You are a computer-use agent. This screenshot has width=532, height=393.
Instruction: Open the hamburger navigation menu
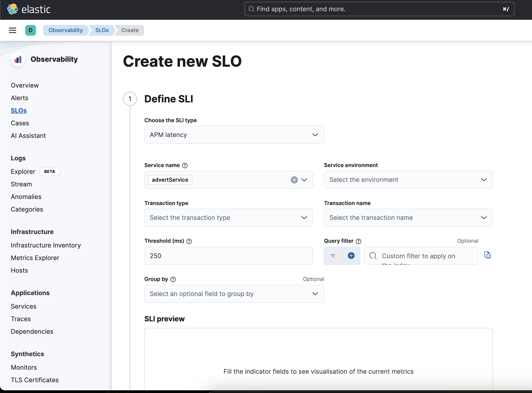pyautogui.click(x=13, y=30)
